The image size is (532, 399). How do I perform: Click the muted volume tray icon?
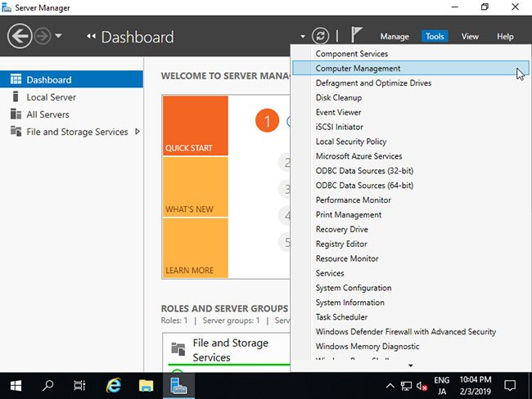[422, 386]
